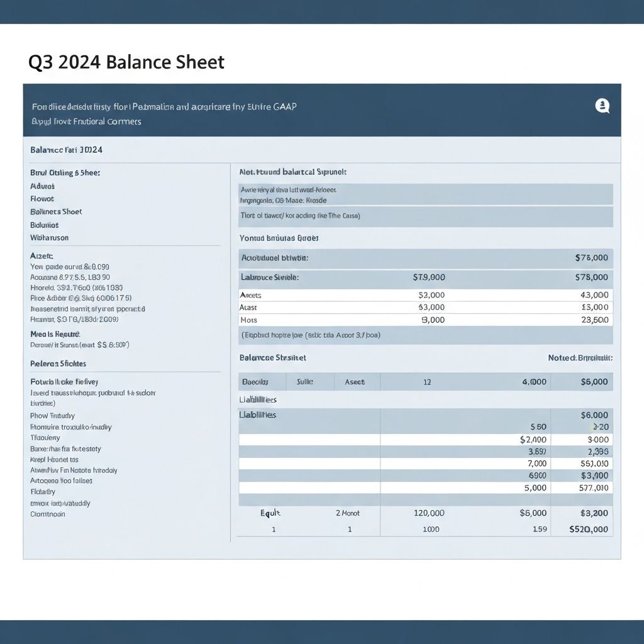Click the Daeoiby column header

(x=255, y=382)
